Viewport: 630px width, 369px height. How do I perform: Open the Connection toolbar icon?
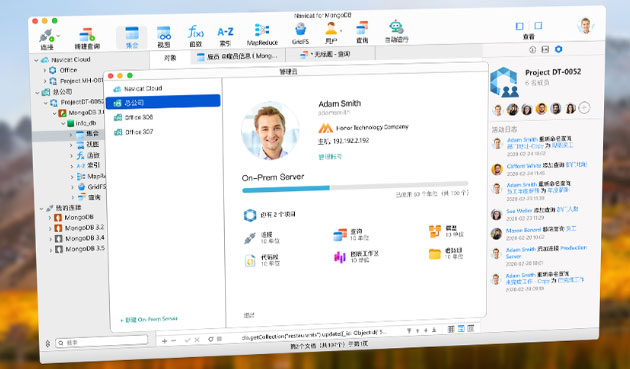click(47, 39)
